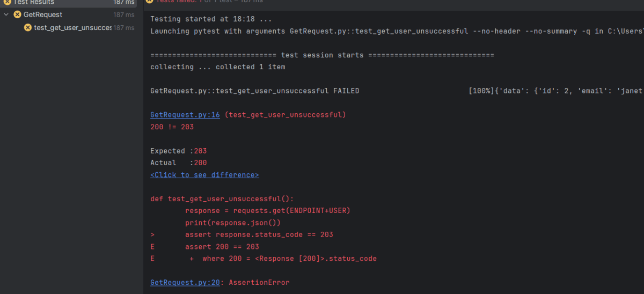
Task: Open the Click to see difference link
Action: click(204, 175)
